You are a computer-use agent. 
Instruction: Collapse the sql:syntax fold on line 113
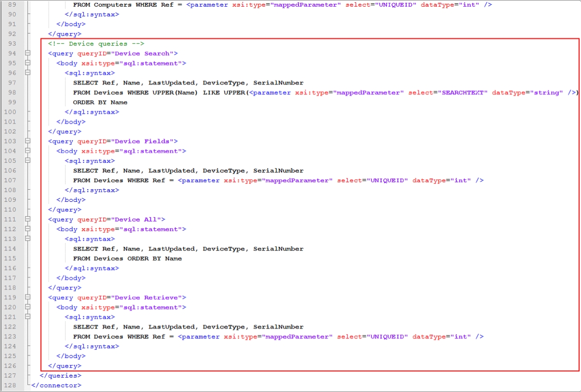[28, 239]
